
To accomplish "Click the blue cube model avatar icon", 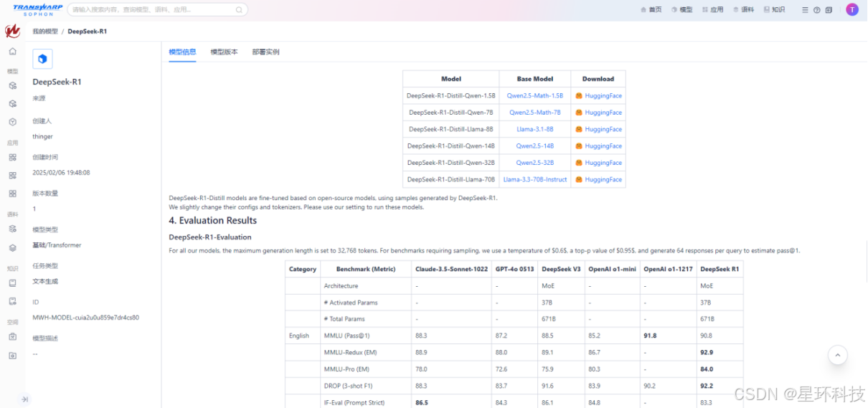I will [42, 59].
